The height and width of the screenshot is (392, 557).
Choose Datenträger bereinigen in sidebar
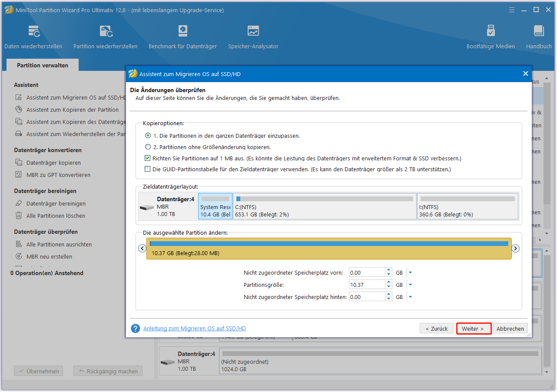point(56,203)
